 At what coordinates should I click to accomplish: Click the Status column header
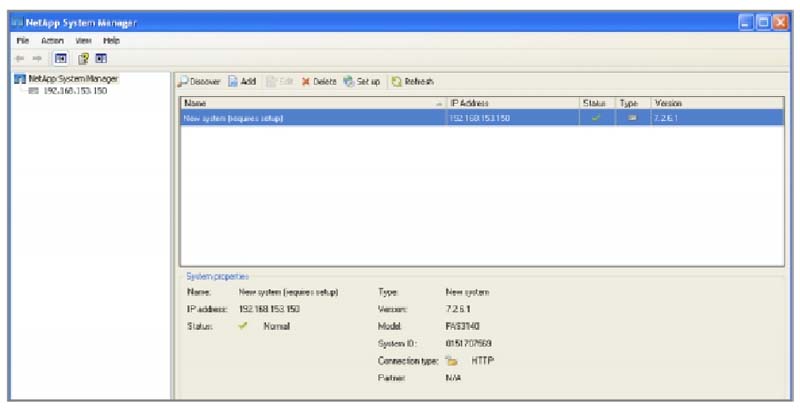tap(594, 103)
